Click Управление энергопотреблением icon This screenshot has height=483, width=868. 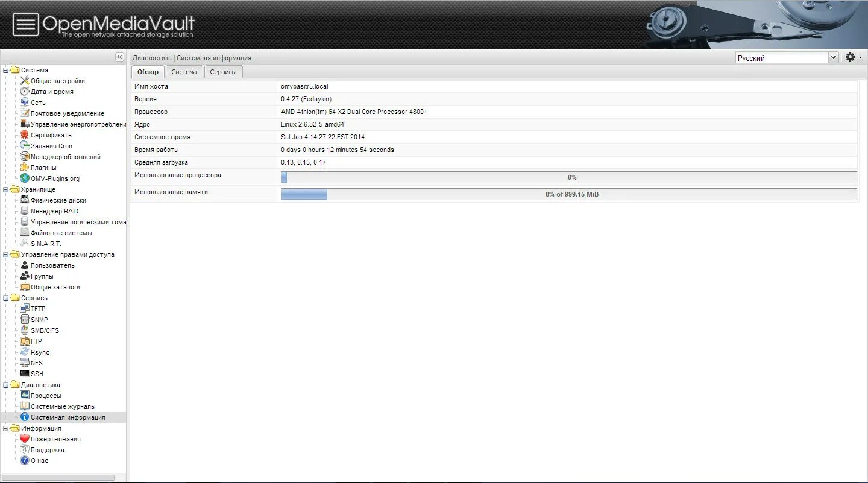coord(25,124)
